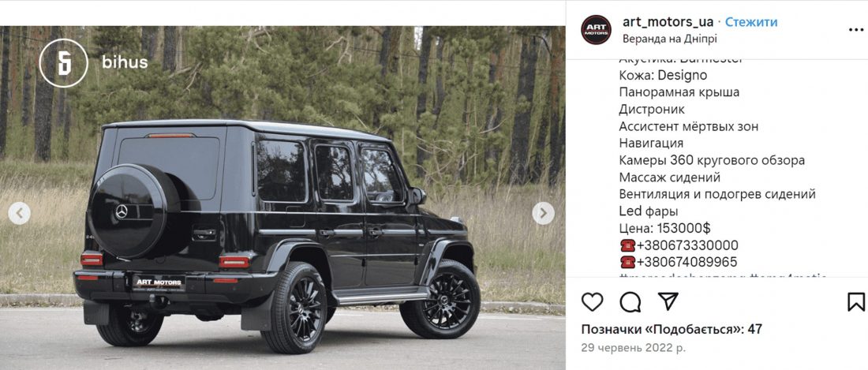The height and width of the screenshot is (370, 868).
Task: Like the post with the heart icon
Action: [x=592, y=301]
